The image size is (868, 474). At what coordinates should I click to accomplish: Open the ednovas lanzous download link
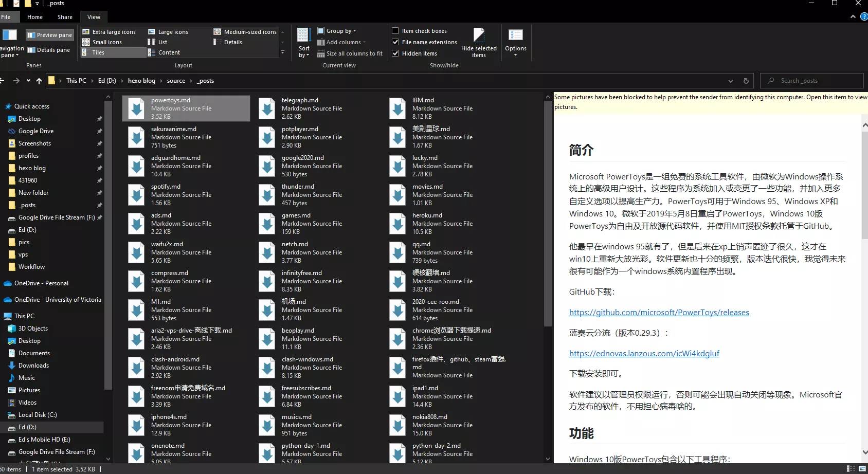click(x=644, y=354)
